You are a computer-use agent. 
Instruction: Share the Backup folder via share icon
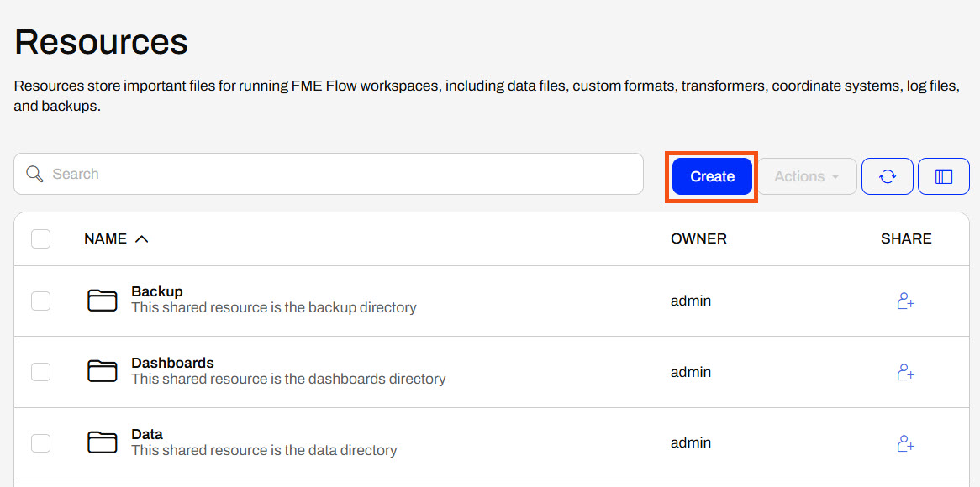click(905, 301)
